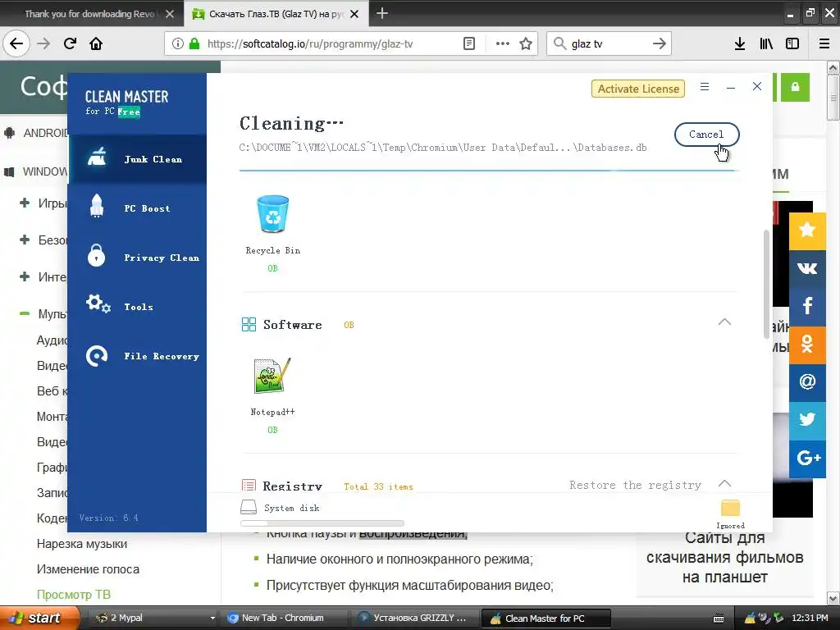Open the File Recovery section
840x630 pixels.
pyautogui.click(x=137, y=356)
